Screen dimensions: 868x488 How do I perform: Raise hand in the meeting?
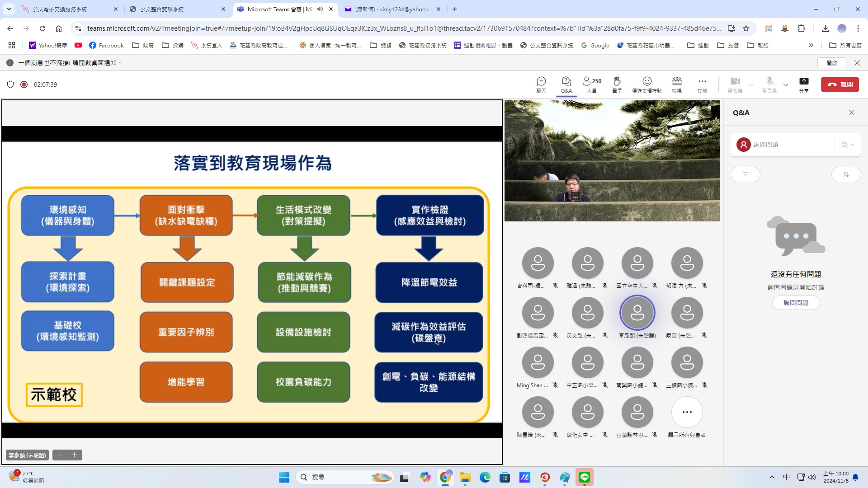(617, 84)
